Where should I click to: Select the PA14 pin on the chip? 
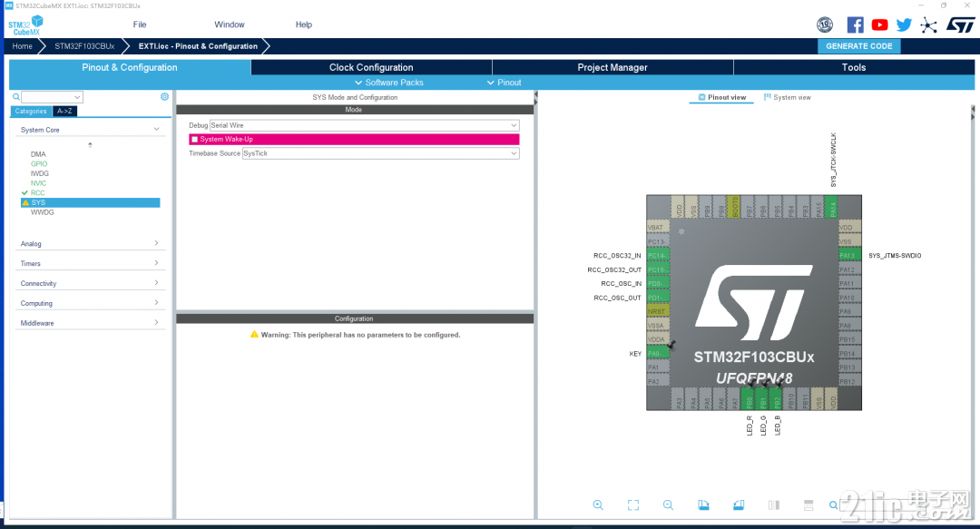pos(830,206)
